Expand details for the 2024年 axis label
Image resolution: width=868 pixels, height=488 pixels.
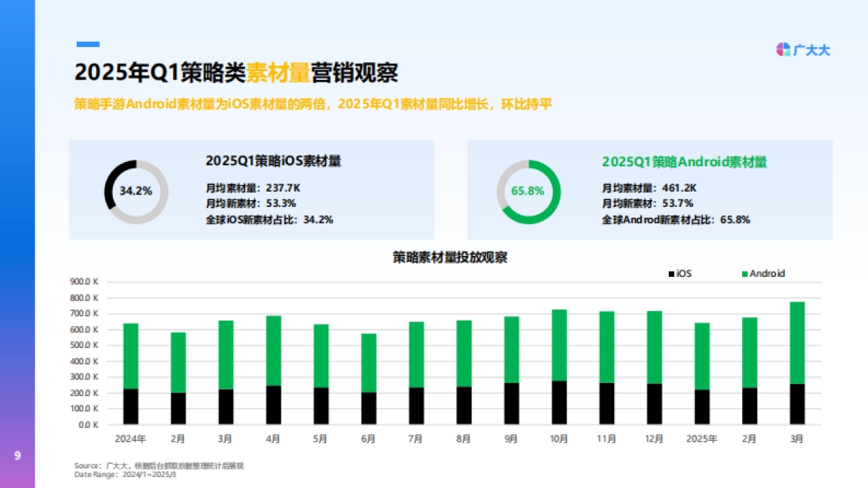click(130, 437)
